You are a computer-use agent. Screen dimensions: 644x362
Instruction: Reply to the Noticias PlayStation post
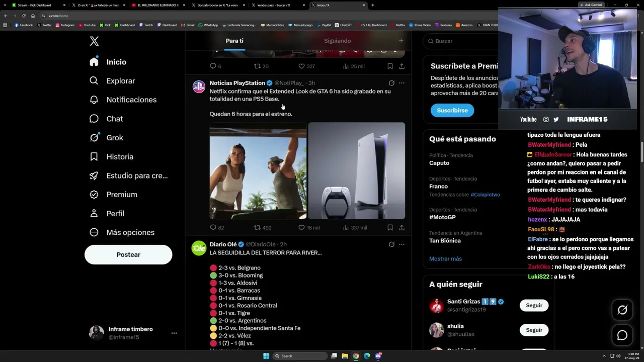click(213, 228)
